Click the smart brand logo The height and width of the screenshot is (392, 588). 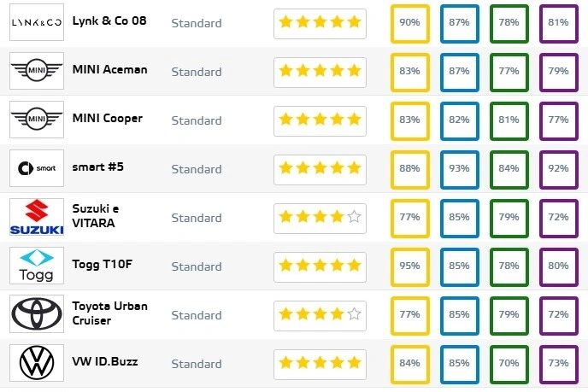coord(37,168)
